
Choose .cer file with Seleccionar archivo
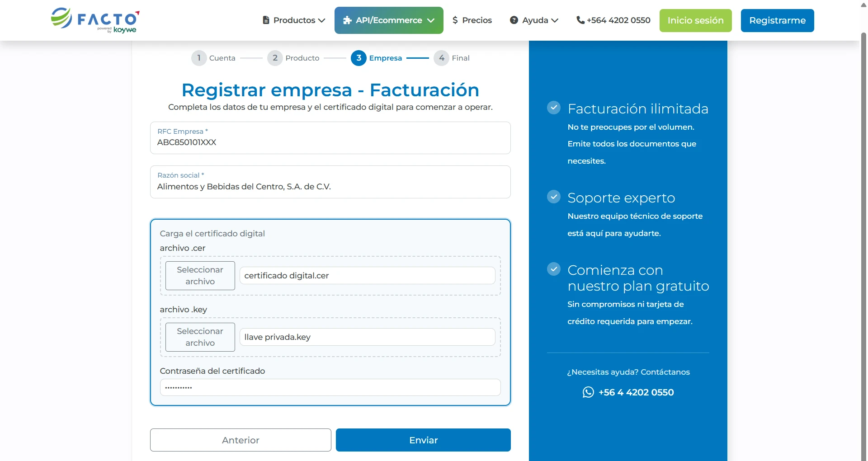pos(200,276)
